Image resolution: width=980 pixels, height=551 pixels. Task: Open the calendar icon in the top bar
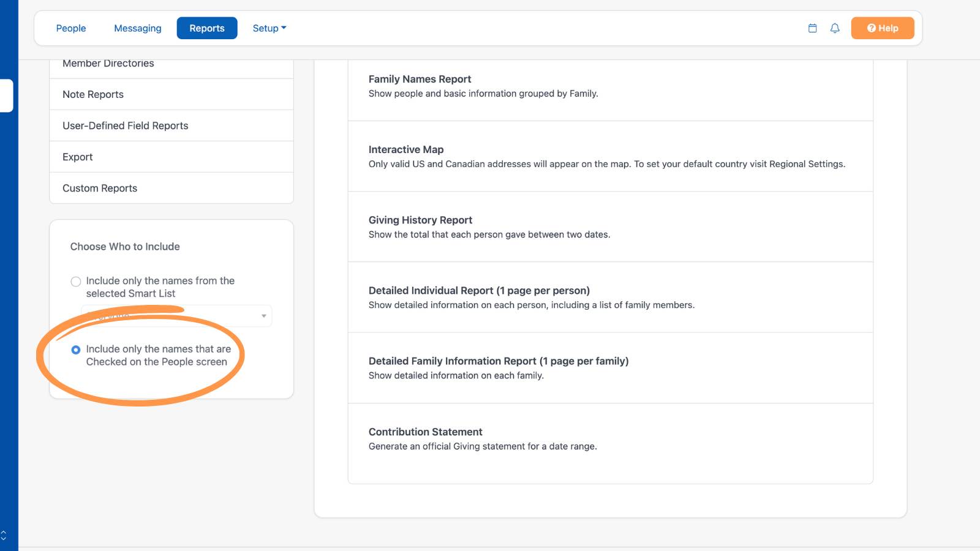point(812,28)
